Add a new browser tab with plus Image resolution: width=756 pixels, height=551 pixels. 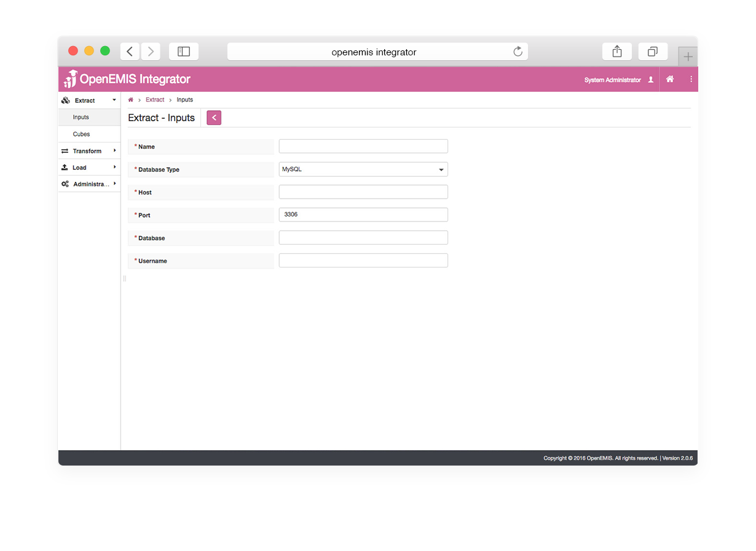688,57
